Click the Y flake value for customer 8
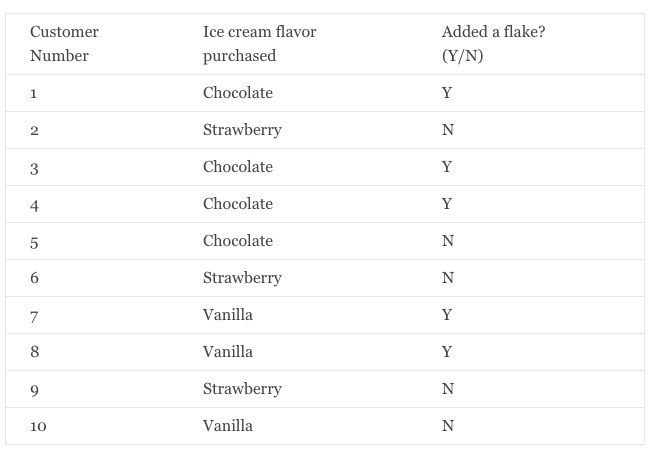The image size is (658, 457). point(447,352)
